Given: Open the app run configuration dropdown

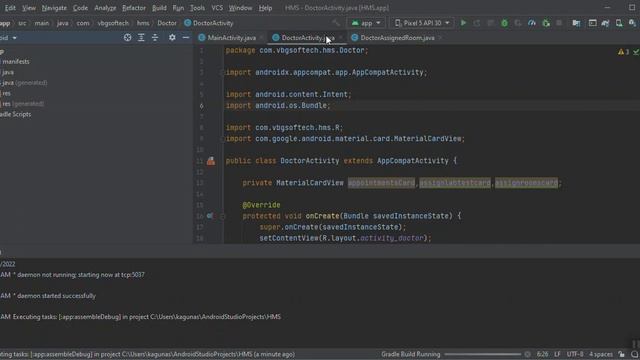Looking at the screenshot, I should (366, 23).
